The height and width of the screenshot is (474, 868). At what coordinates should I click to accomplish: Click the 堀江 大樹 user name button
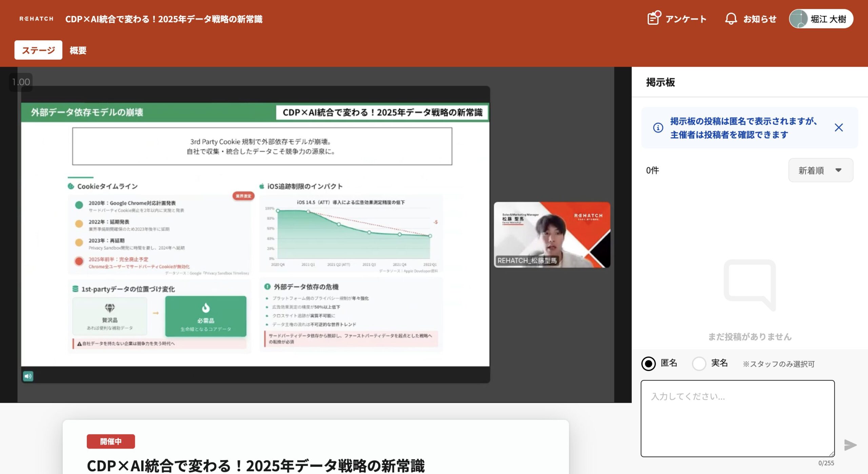[x=828, y=19]
